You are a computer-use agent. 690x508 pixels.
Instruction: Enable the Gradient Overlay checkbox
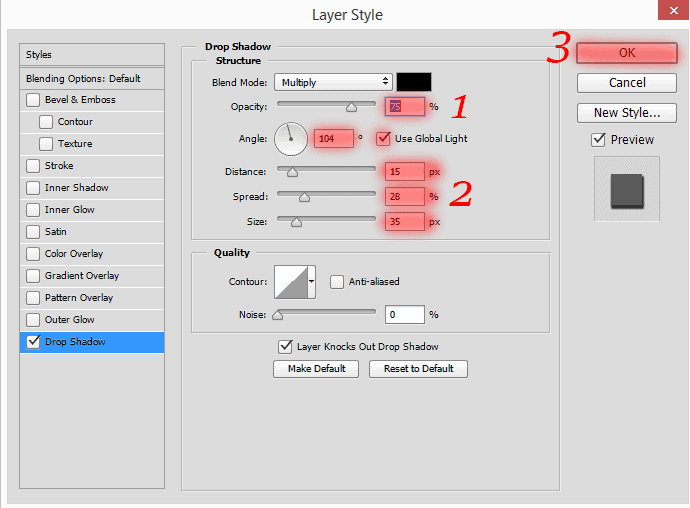33,276
